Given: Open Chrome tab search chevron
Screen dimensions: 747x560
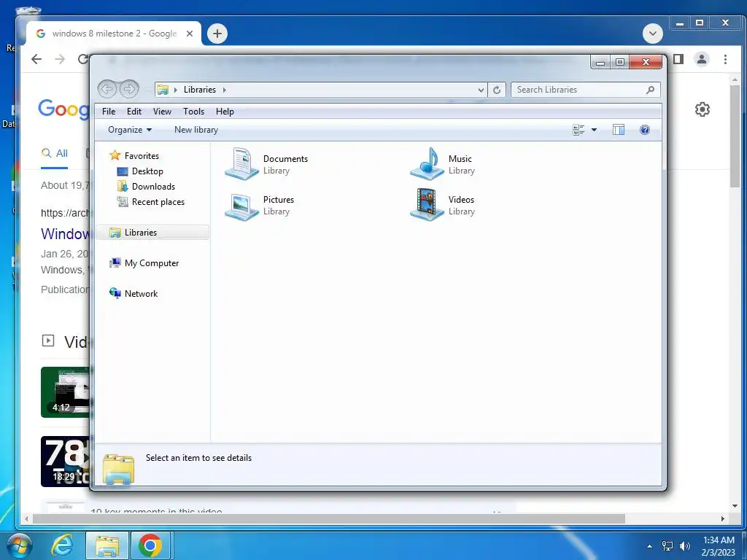Looking at the screenshot, I should (x=653, y=34).
